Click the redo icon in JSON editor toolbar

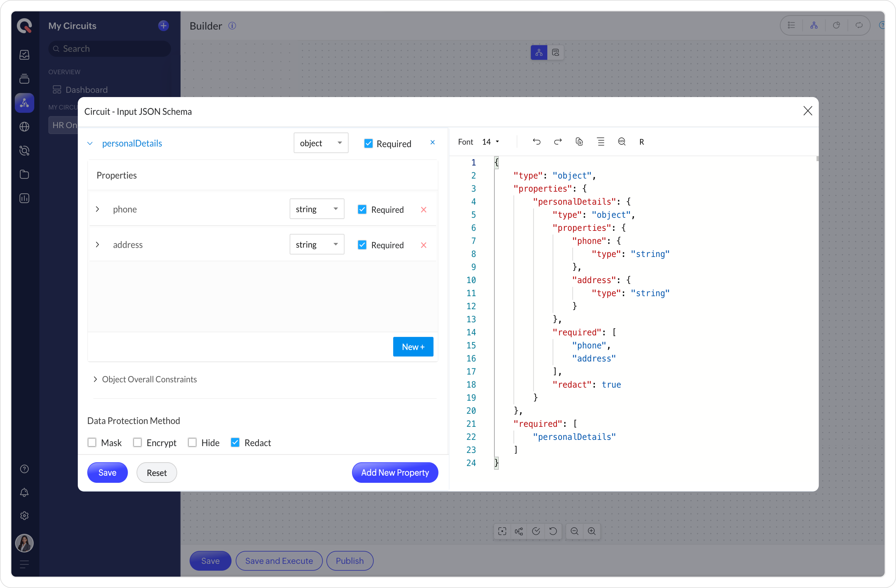click(x=558, y=142)
